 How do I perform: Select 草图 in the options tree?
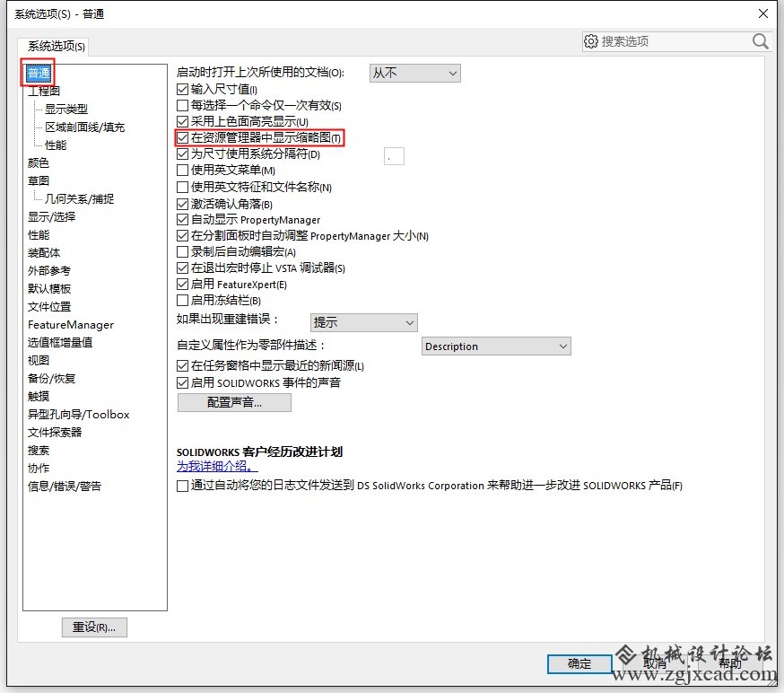(x=39, y=181)
